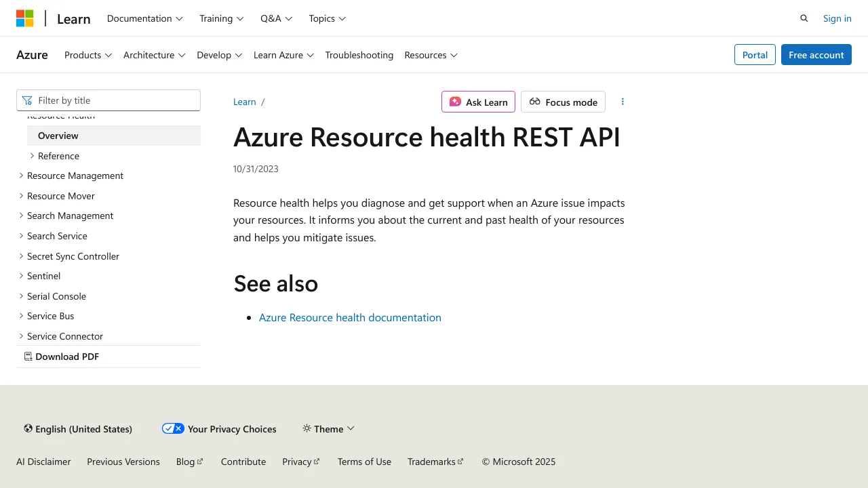Open the Privacy footer link

(x=301, y=462)
